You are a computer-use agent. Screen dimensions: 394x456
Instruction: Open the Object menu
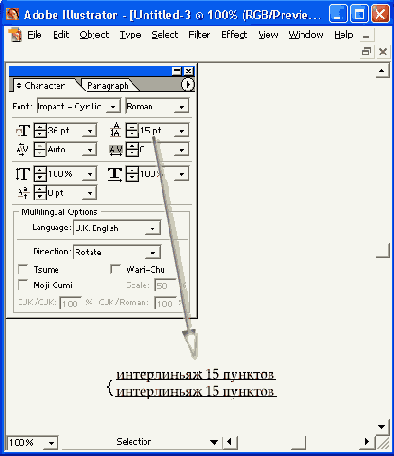(94, 35)
